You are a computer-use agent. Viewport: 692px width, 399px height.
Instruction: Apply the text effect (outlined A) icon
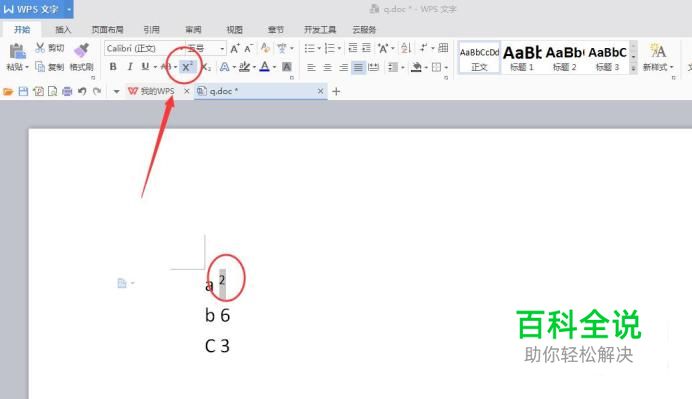tap(225, 67)
